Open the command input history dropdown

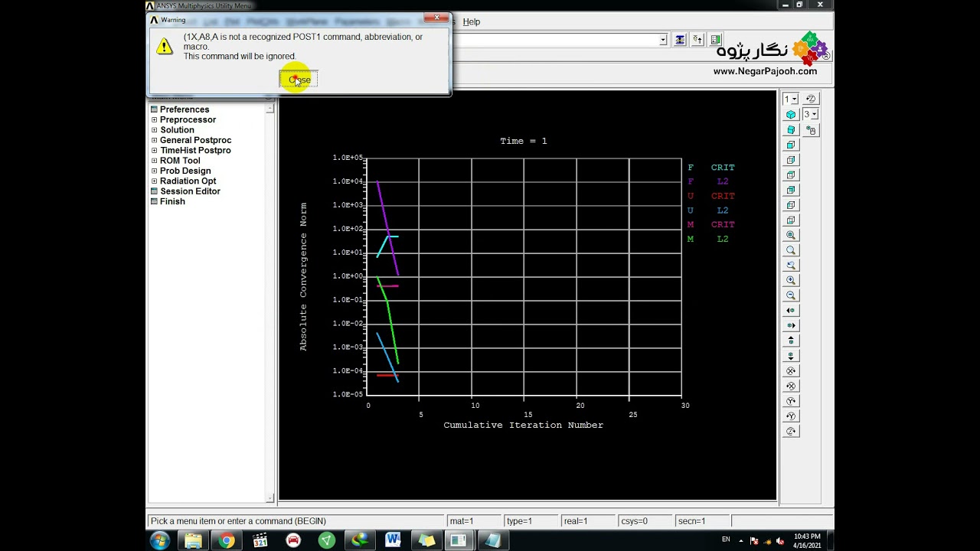(x=663, y=40)
